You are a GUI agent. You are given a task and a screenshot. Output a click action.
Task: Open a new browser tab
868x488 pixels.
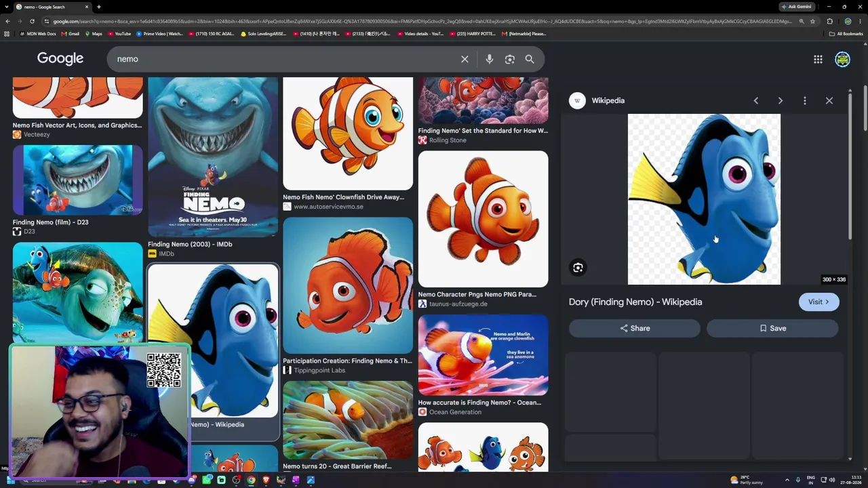(98, 7)
